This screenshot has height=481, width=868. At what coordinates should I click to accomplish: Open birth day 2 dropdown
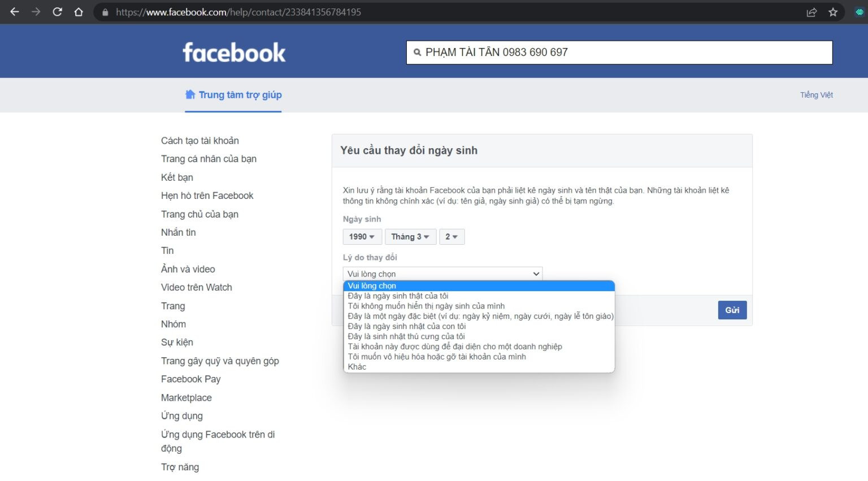(452, 237)
